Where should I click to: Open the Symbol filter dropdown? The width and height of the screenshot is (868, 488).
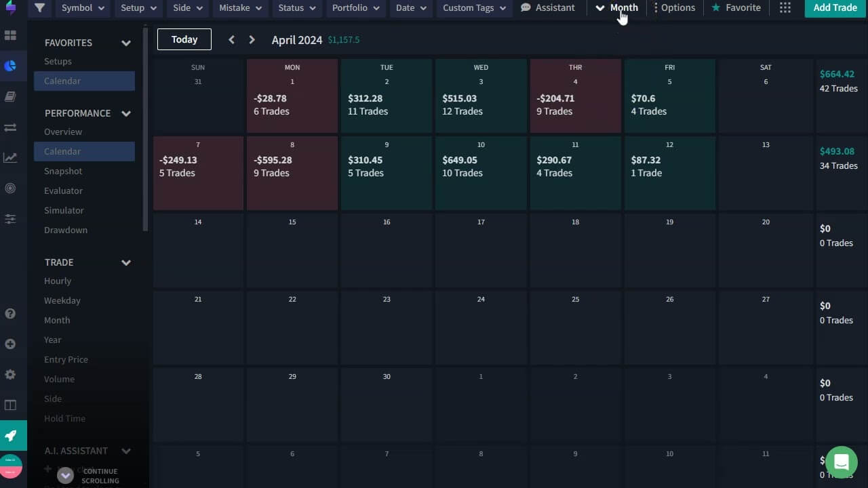[83, 8]
